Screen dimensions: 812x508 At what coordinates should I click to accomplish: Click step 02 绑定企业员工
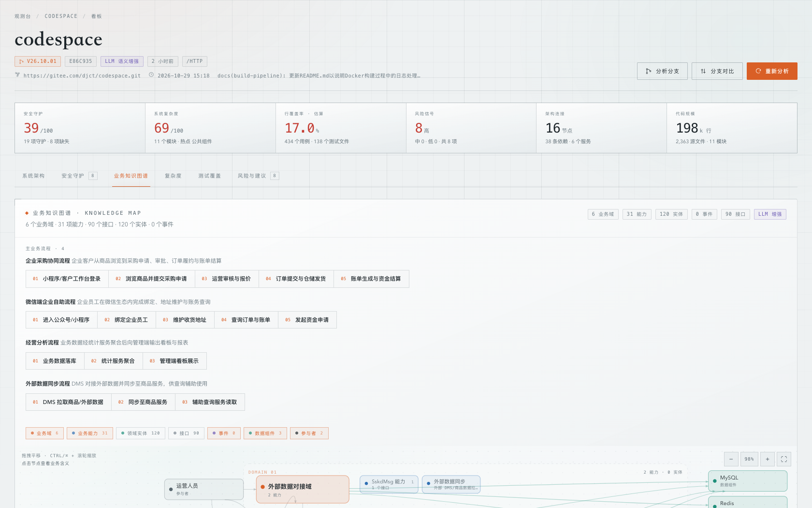pos(127,320)
